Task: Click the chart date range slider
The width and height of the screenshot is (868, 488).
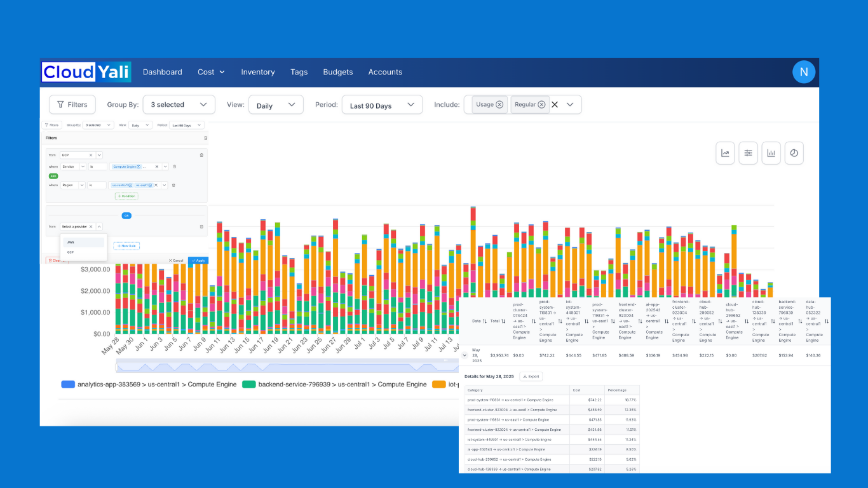Action: click(287, 366)
